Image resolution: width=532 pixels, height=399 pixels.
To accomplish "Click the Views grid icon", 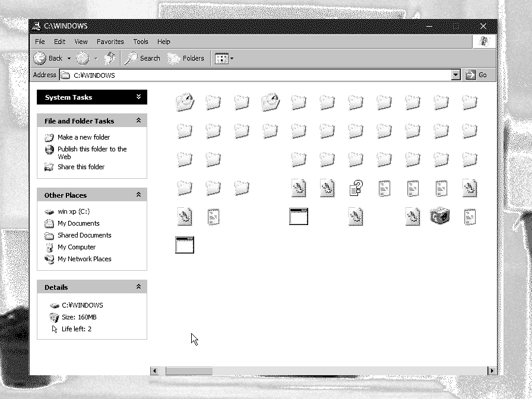I will 221,58.
